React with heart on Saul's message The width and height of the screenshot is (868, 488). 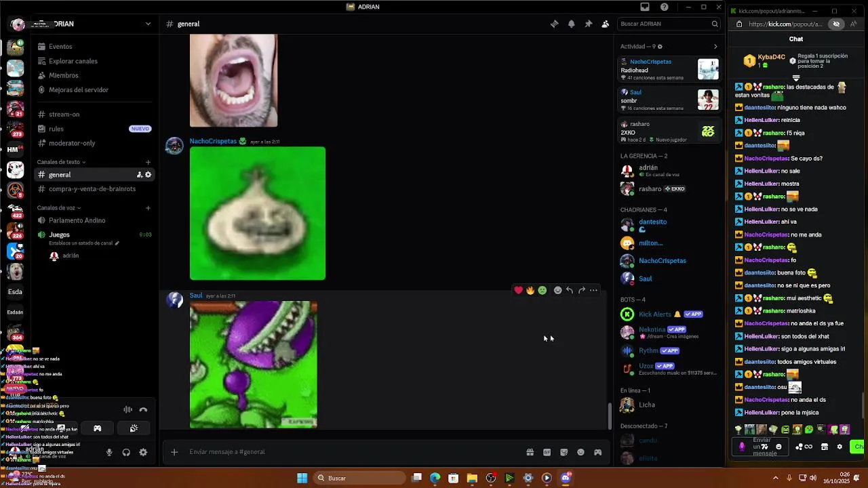click(518, 290)
